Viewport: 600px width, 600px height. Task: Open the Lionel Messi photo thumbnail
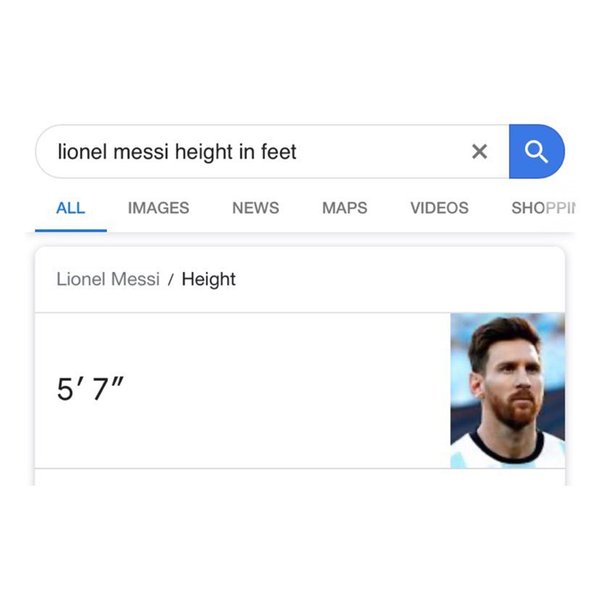pyautogui.click(x=508, y=390)
